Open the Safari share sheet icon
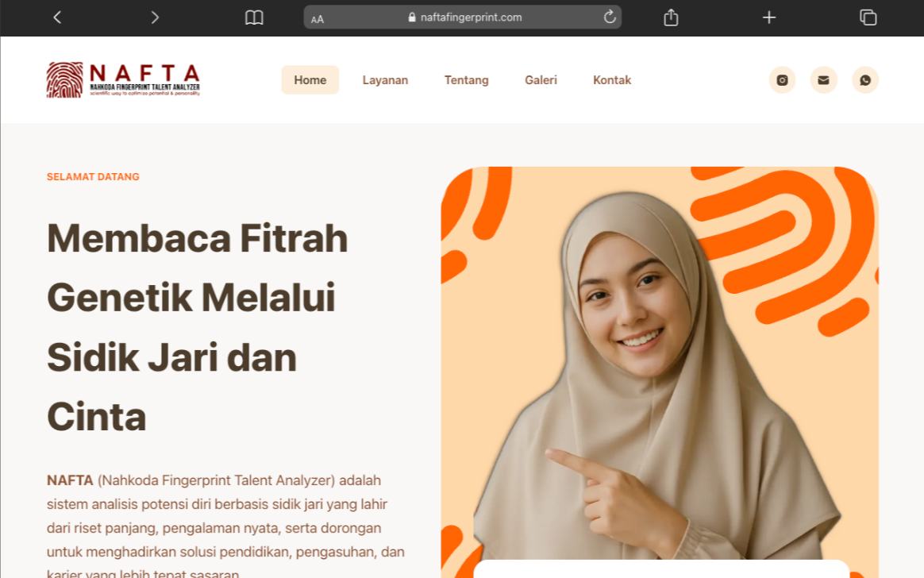Screen dimensions: 924x578 coord(672,17)
